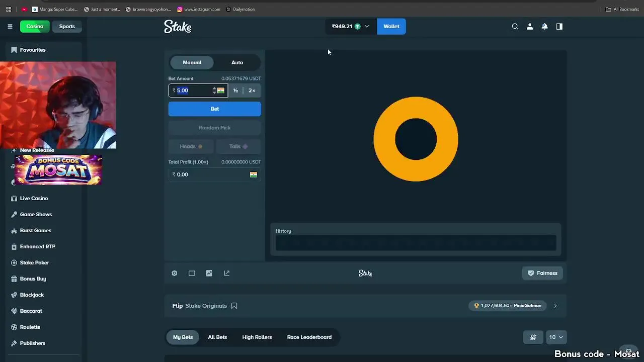Open the Manga: Super Cube bookmark
644x362 pixels.
55,9
